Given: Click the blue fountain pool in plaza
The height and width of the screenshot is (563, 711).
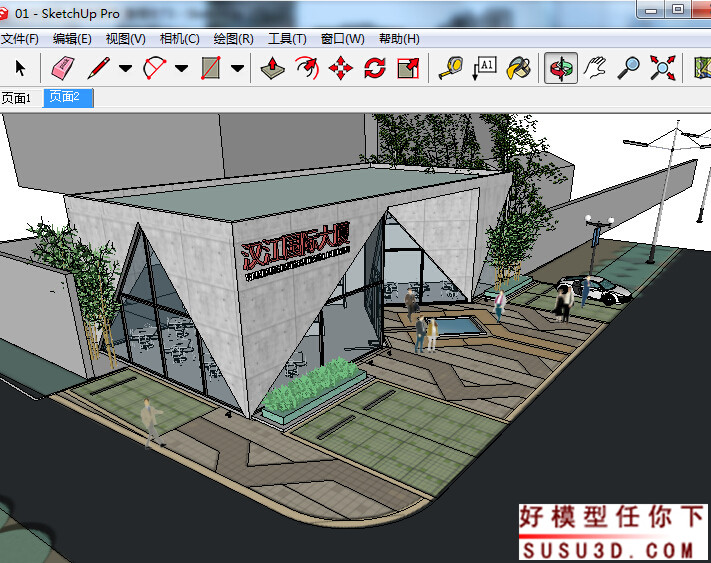Looking at the screenshot, I should (x=459, y=326).
